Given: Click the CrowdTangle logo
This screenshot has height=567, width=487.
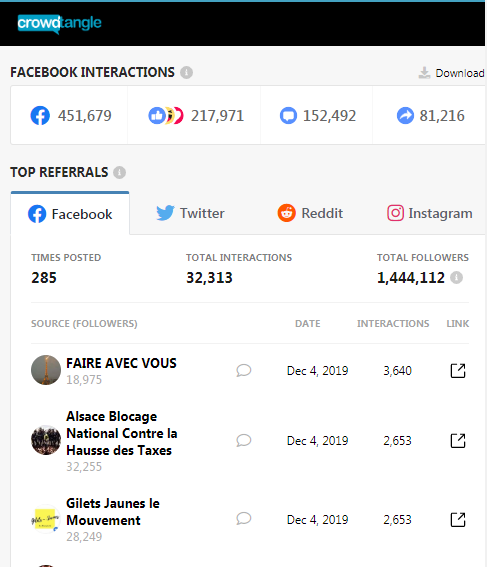Looking at the screenshot, I should 60,24.
